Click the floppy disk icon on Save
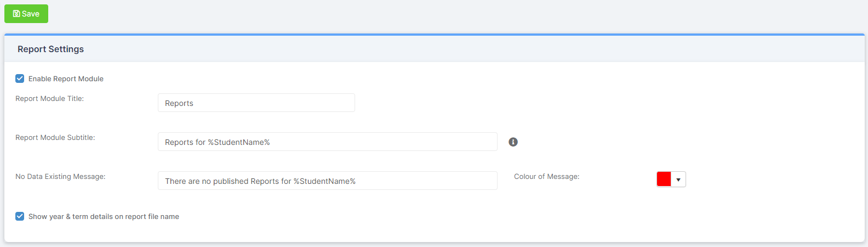This screenshot has height=247, width=868. click(16, 14)
